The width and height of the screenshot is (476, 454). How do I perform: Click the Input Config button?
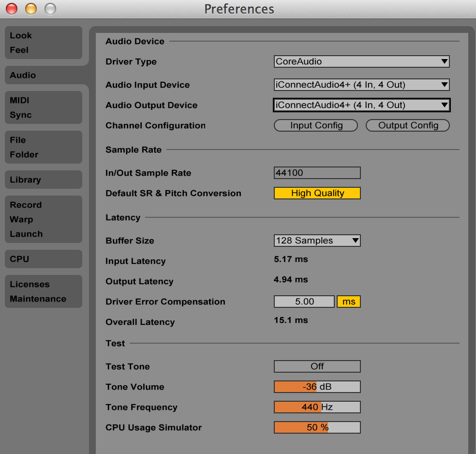(x=316, y=125)
